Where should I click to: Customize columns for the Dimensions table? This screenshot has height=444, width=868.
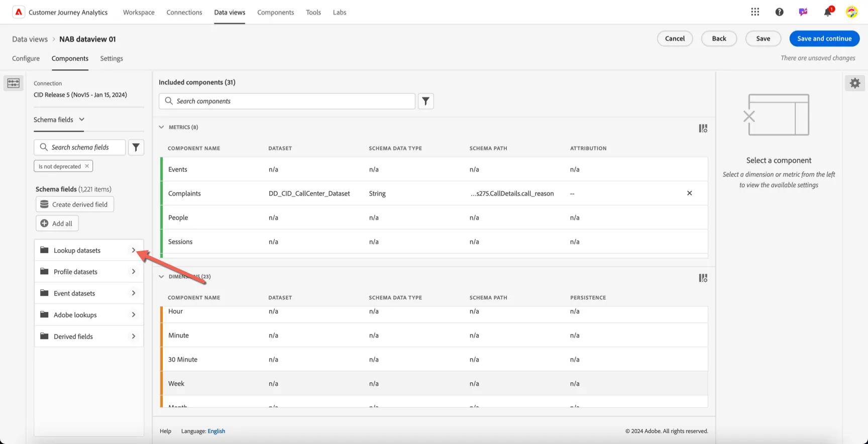[x=703, y=278]
